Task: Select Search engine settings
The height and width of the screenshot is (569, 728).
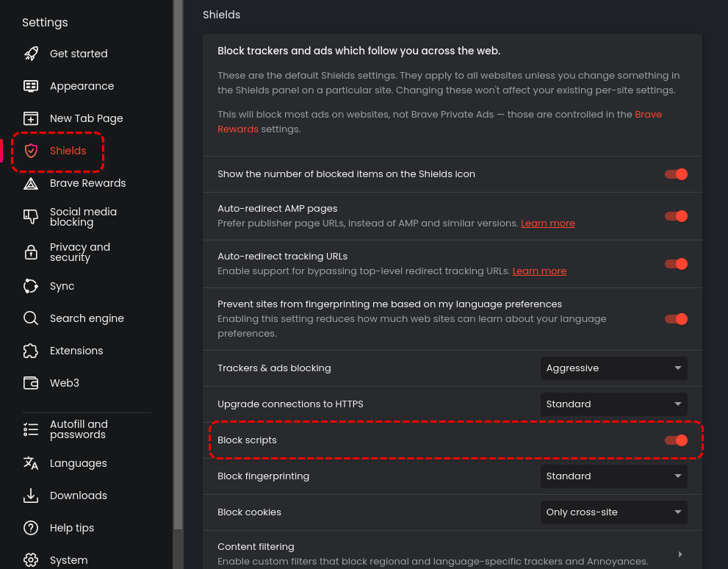Action: tap(87, 318)
